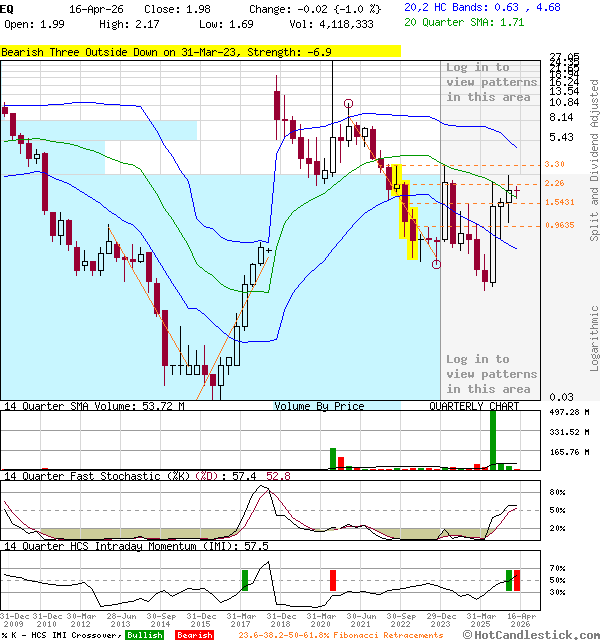This screenshot has width=600, height=640.
Task: Click the lower 'Log in to view patterns' notice
Action: click(x=490, y=374)
